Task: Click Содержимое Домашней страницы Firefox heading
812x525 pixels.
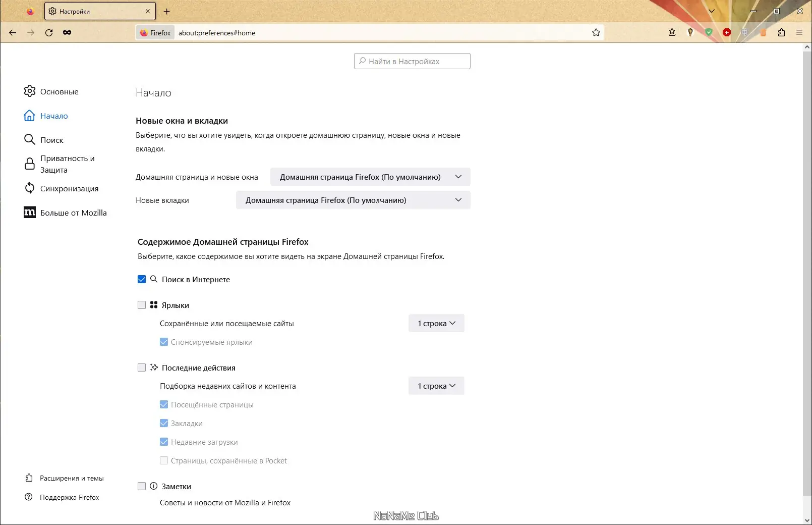Action: coord(223,242)
